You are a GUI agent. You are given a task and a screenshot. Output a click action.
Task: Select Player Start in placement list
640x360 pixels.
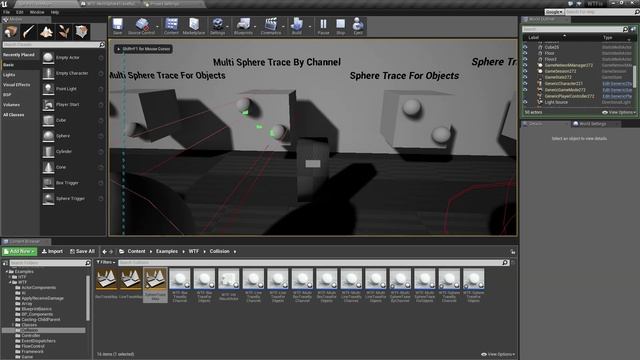[x=73, y=104]
